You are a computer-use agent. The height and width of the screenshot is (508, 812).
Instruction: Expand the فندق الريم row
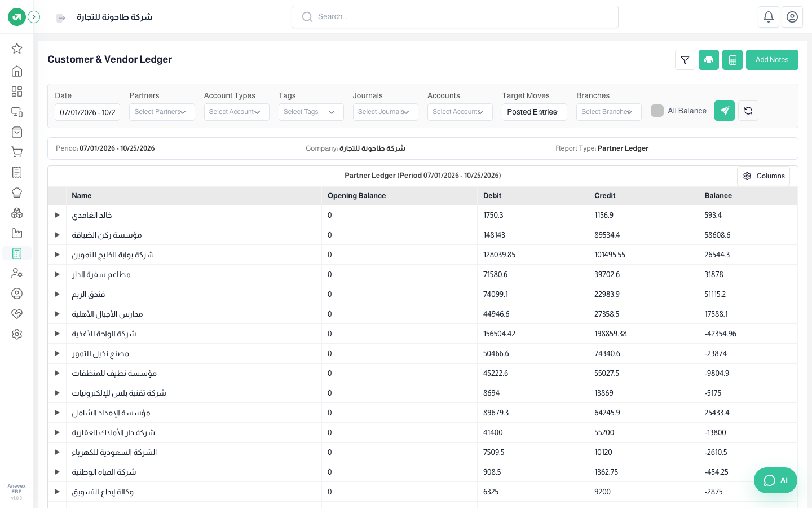click(x=57, y=294)
